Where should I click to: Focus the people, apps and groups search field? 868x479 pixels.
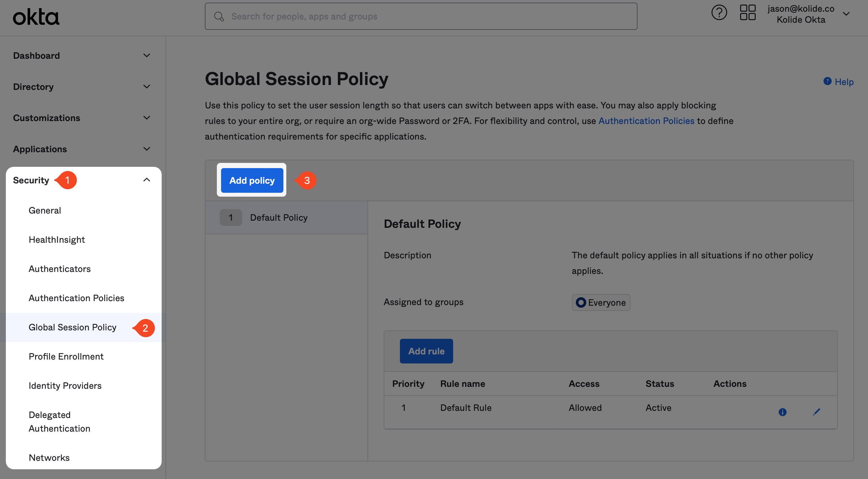click(x=421, y=17)
